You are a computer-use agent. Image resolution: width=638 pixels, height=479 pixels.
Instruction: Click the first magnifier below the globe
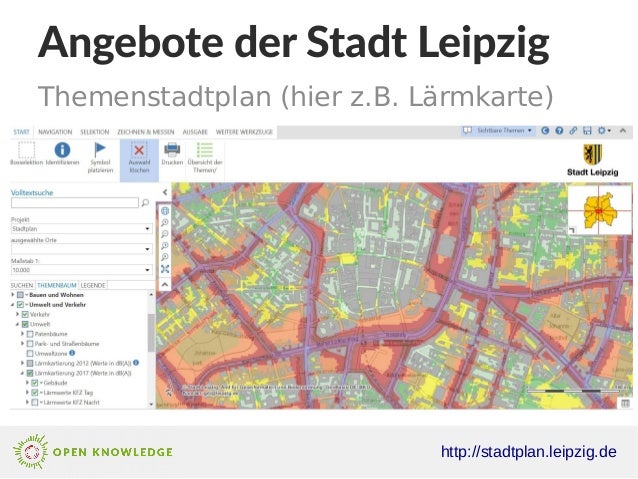(165, 223)
